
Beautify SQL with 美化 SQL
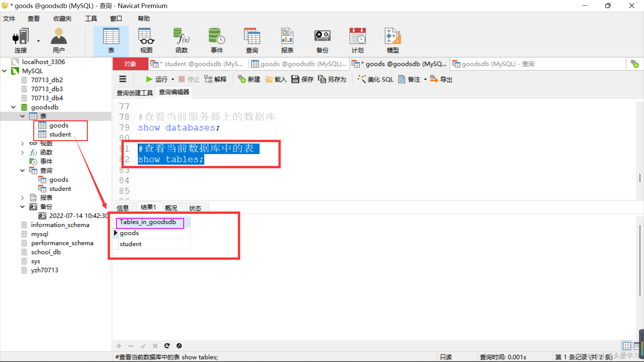pyautogui.click(x=375, y=79)
